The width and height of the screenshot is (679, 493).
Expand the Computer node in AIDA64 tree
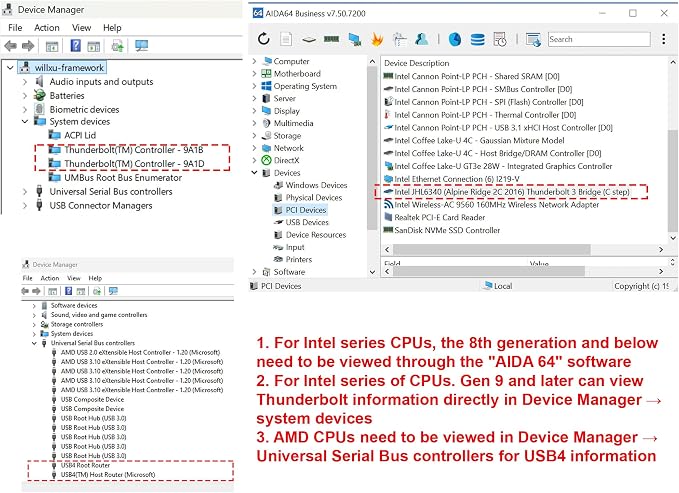tap(255, 61)
